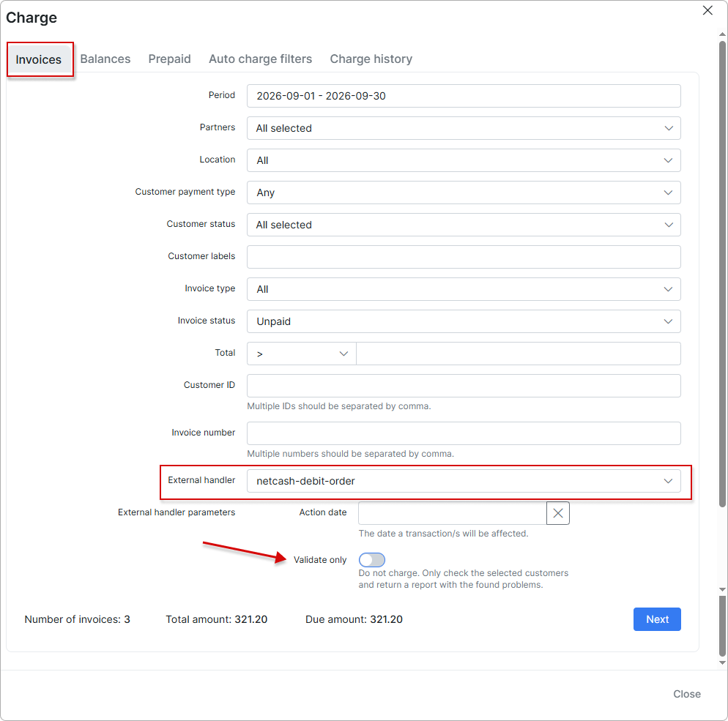Click the 'Number of invoices: 3' text
This screenshot has height=721, width=728.
click(77, 619)
